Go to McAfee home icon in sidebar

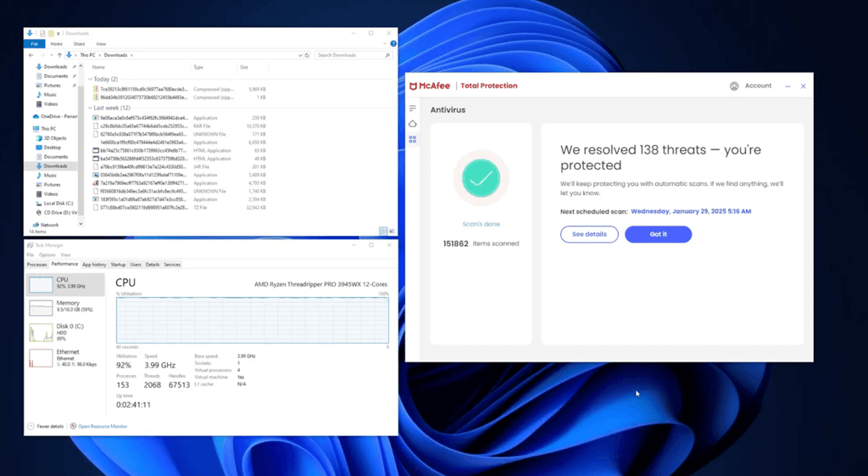(413, 124)
